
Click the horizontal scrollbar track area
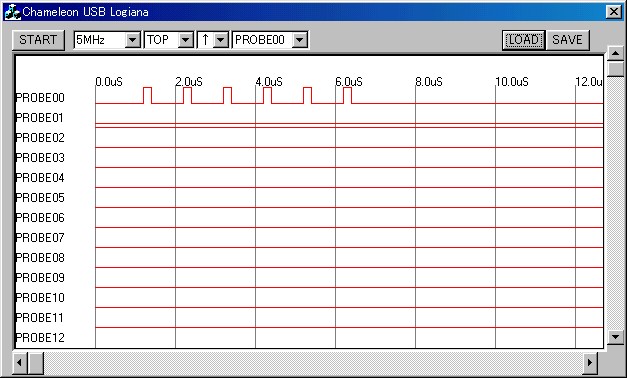click(x=313, y=363)
